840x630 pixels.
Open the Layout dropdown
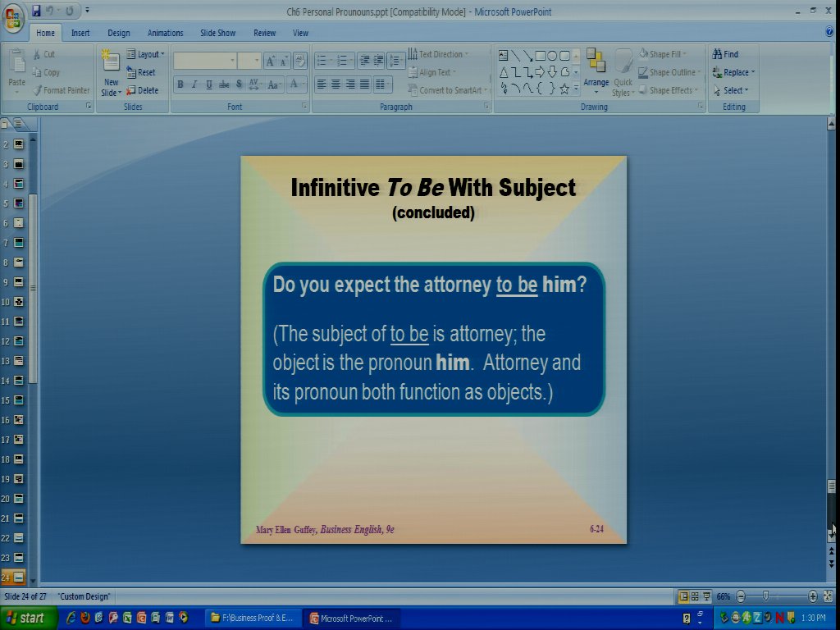(146, 54)
